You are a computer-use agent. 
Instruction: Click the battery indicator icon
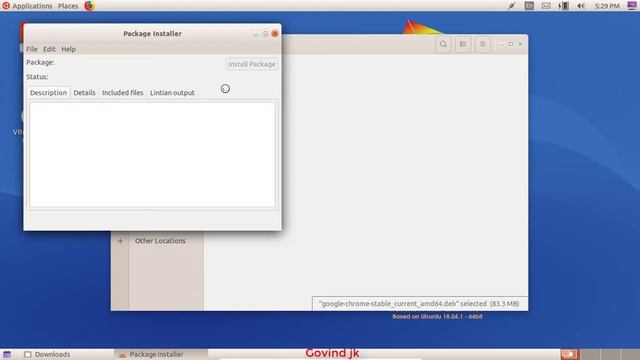click(x=563, y=6)
